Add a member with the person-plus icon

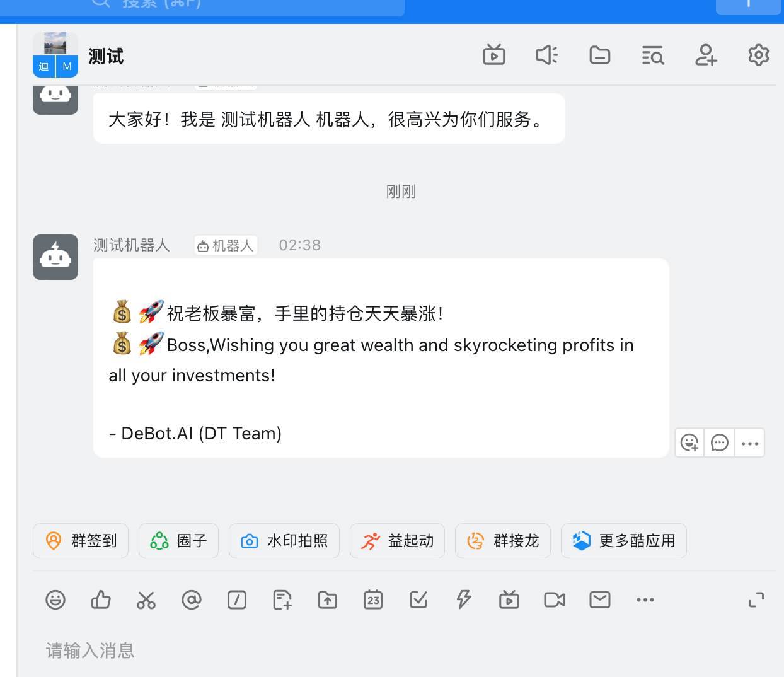tap(706, 55)
